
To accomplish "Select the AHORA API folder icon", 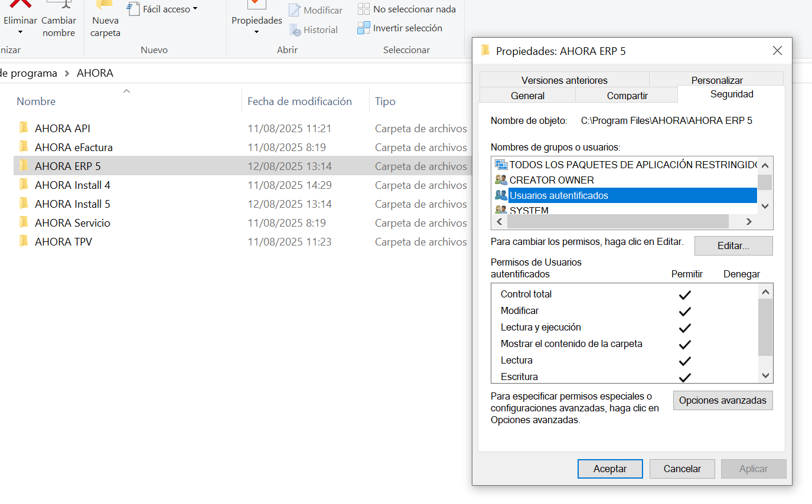I will pos(24,128).
